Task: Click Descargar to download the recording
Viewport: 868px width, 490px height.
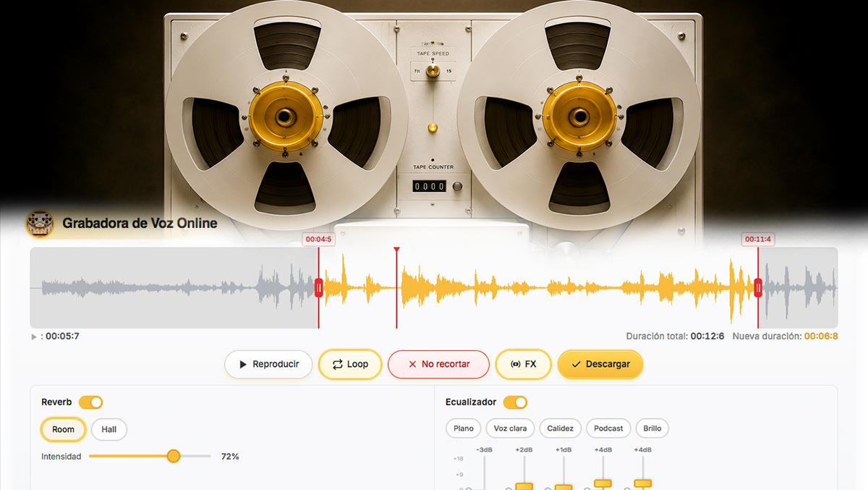Action: (x=600, y=364)
